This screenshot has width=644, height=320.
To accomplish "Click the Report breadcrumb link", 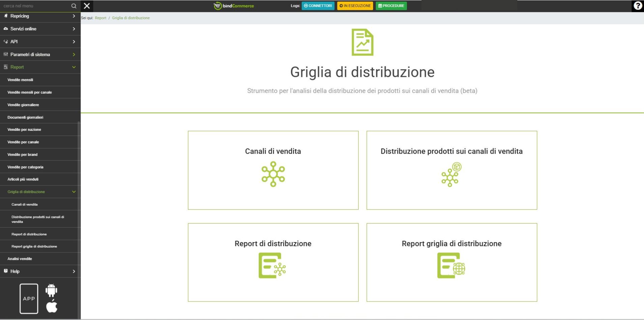I will coord(100,18).
